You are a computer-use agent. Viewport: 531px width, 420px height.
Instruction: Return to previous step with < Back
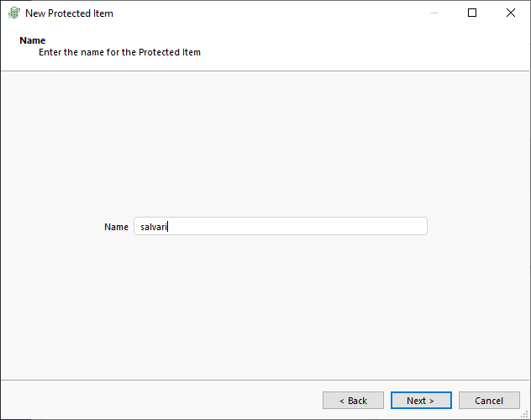point(353,401)
